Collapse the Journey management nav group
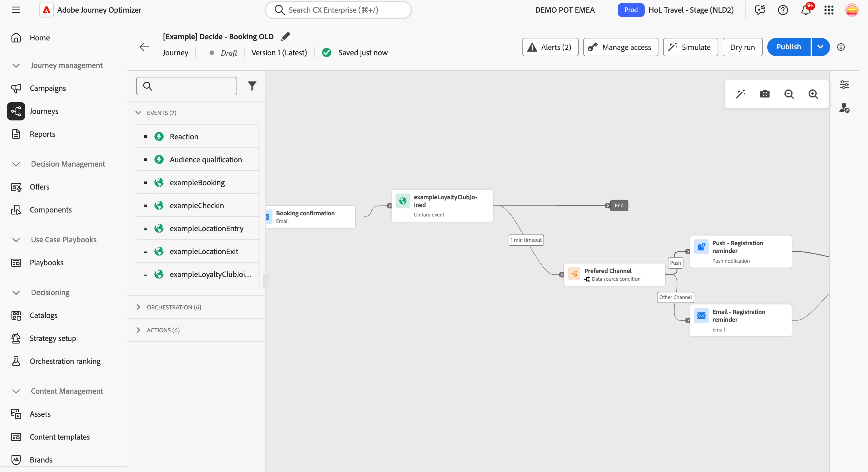Image resolution: width=868 pixels, height=472 pixels. 16,65
